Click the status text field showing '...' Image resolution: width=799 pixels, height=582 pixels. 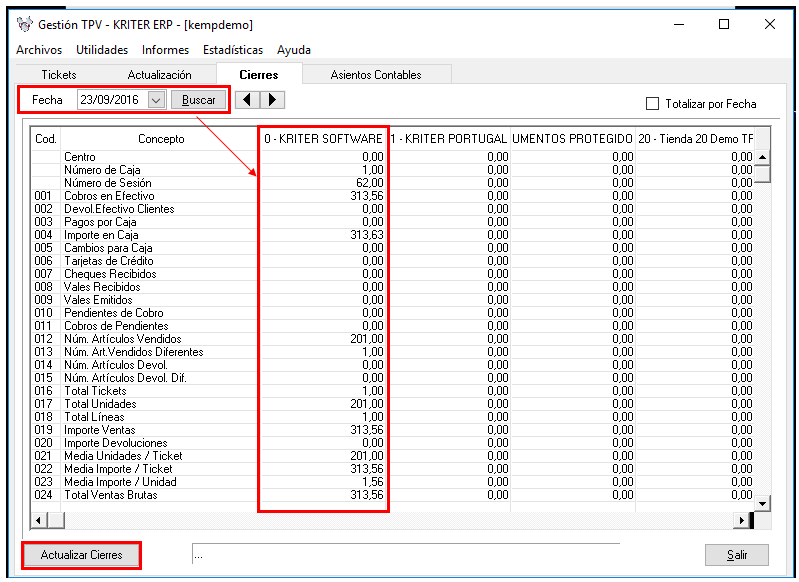[x=406, y=554]
